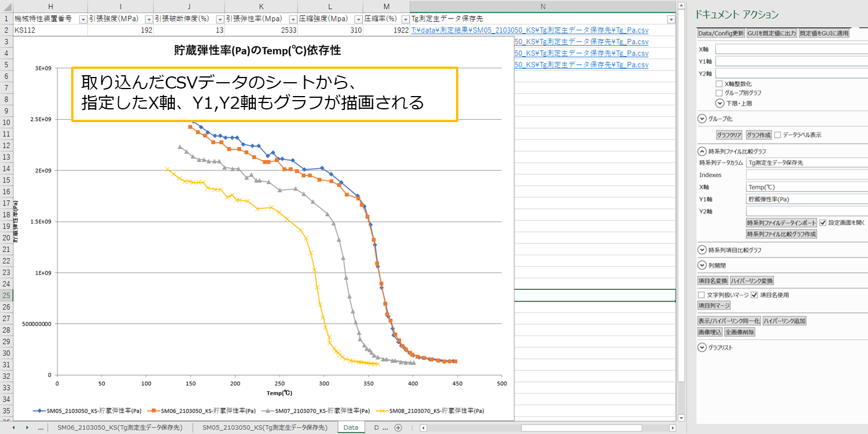Screen dimensions: 868x434
Task: Click the 項目列マージ button
Action: 714,305
